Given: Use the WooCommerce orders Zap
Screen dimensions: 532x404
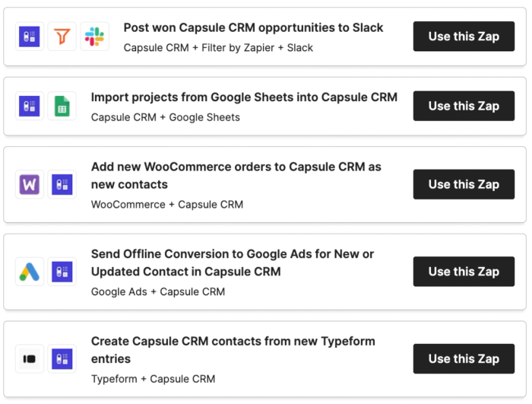Looking at the screenshot, I should 464,184.
